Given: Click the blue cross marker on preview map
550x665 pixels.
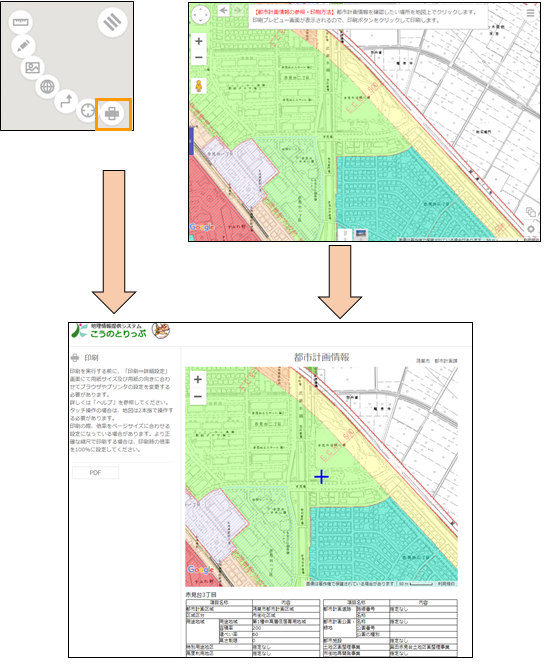Looking at the screenshot, I should pyautogui.click(x=321, y=477).
